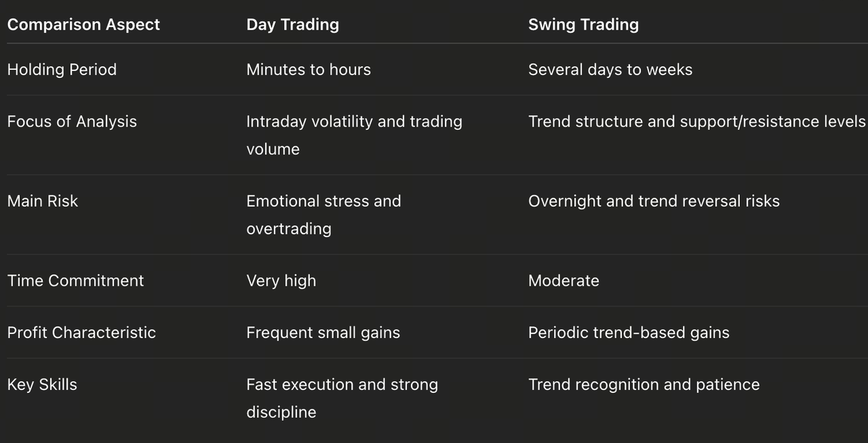The width and height of the screenshot is (868, 443).
Task: Click the Comparison Aspect column header
Action: pos(83,24)
